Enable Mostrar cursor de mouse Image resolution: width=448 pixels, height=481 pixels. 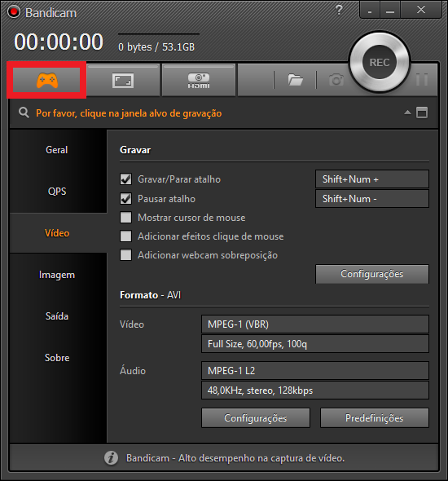click(x=125, y=218)
